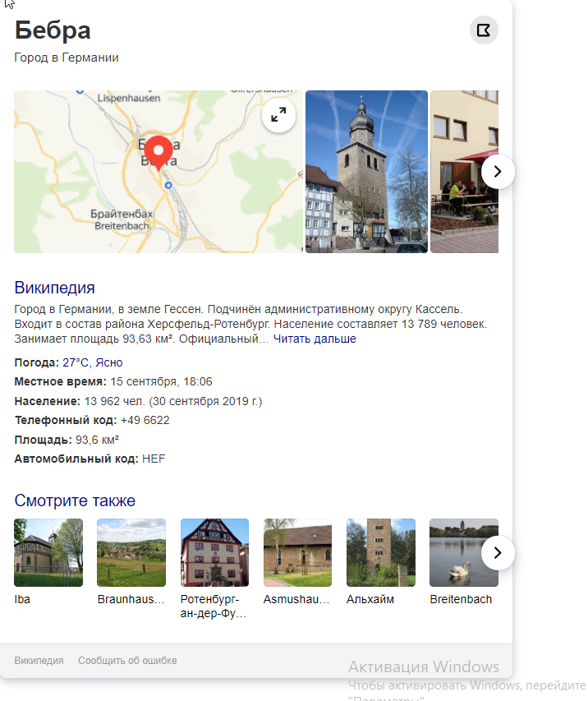Open the Сообщить об ошибке link

127,661
